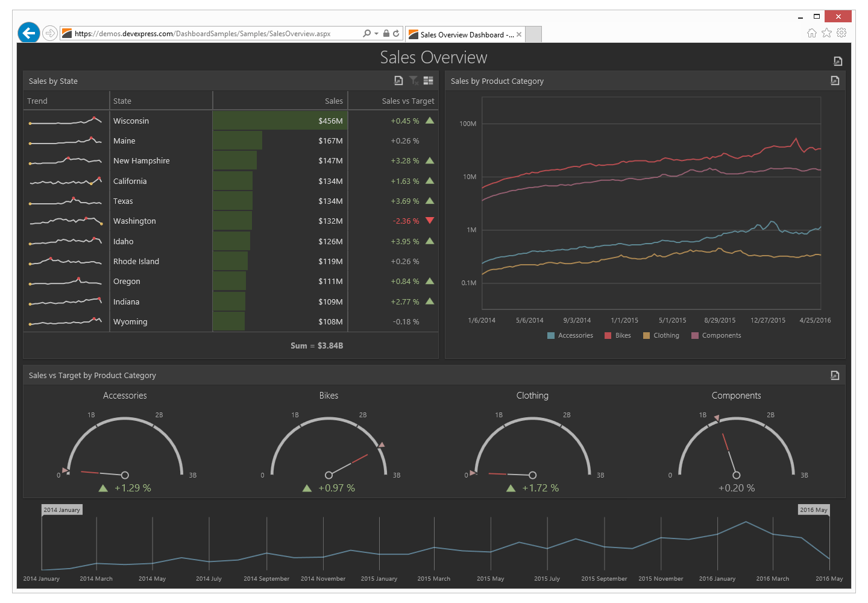Click the Clothing legend color swatch
Viewport: 868px width, 603px height.
(x=647, y=336)
